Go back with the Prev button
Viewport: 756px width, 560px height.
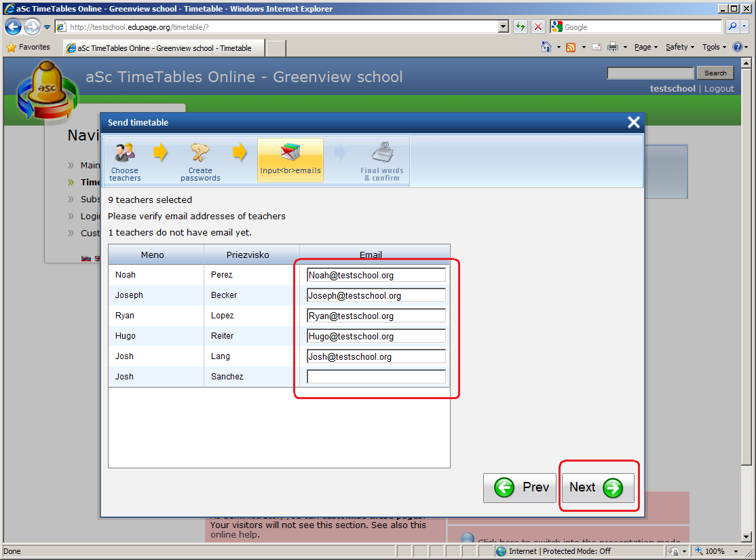point(520,487)
